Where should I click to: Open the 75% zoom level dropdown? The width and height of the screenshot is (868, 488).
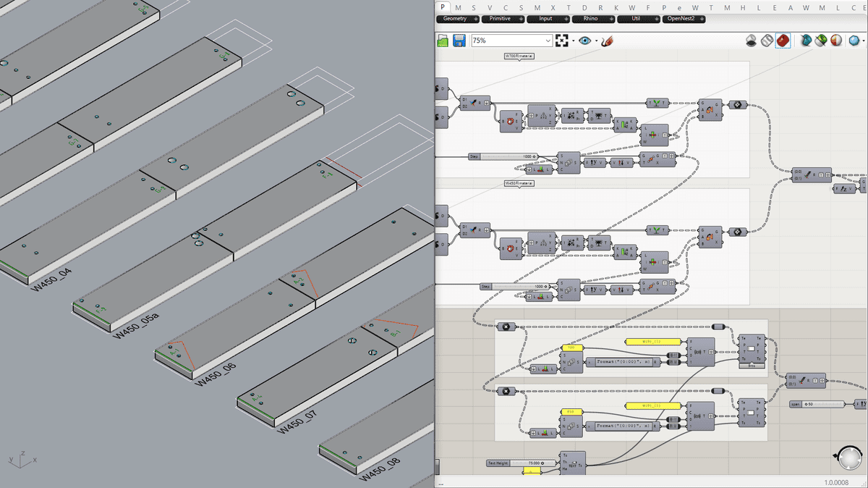[511, 41]
